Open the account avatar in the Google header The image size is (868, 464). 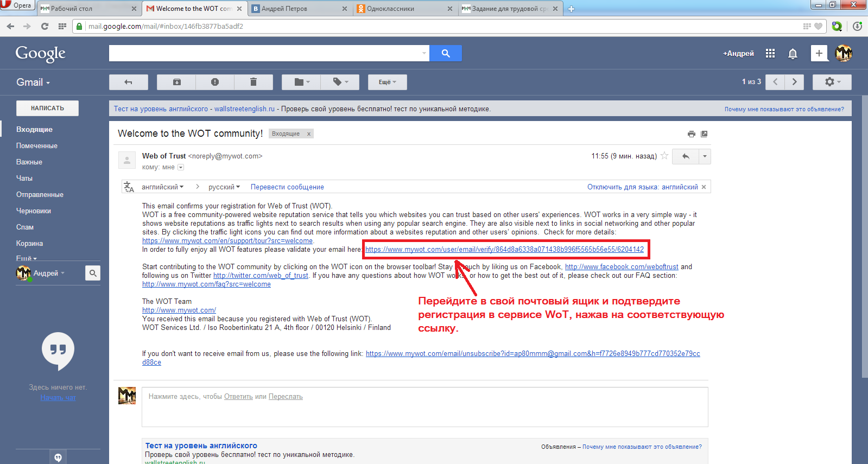[844, 53]
